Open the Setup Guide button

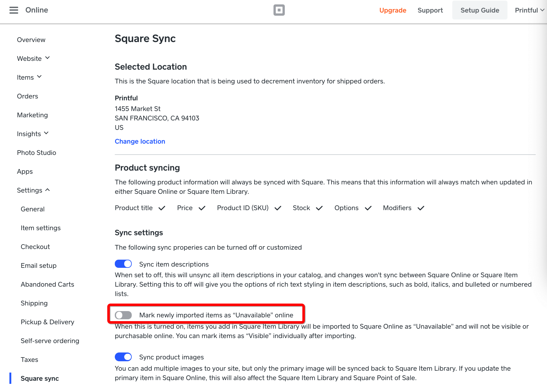(x=480, y=10)
